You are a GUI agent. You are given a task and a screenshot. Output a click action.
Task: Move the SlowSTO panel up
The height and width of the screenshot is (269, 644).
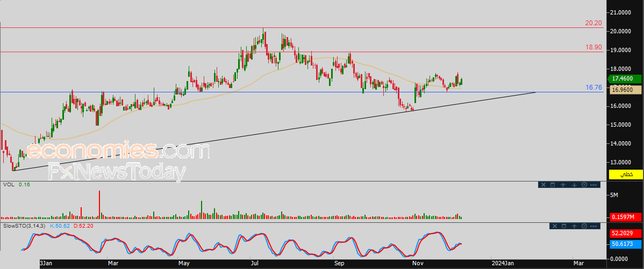(x=574, y=226)
